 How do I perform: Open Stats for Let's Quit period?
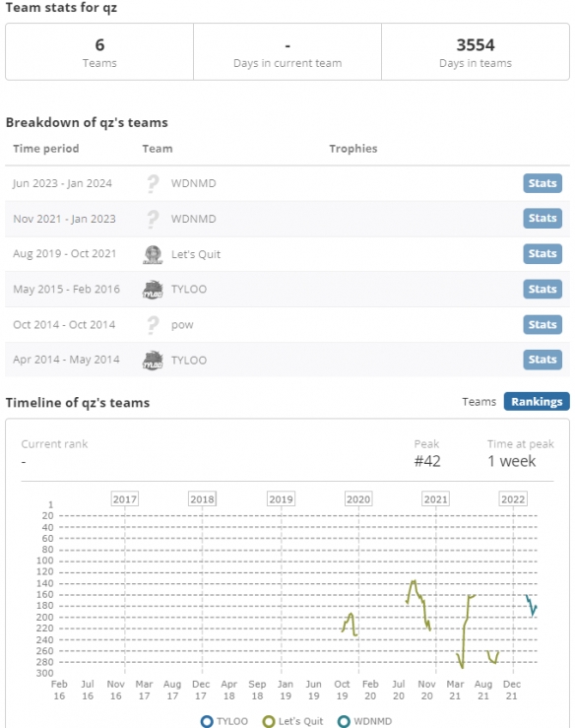click(543, 254)
